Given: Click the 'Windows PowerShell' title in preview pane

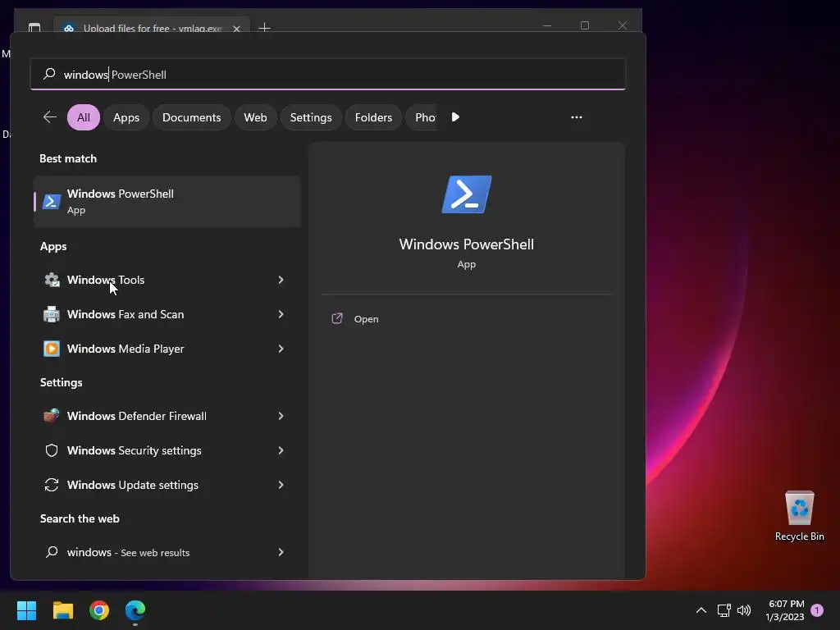Looking at the screenshot, I should [467, 244].
